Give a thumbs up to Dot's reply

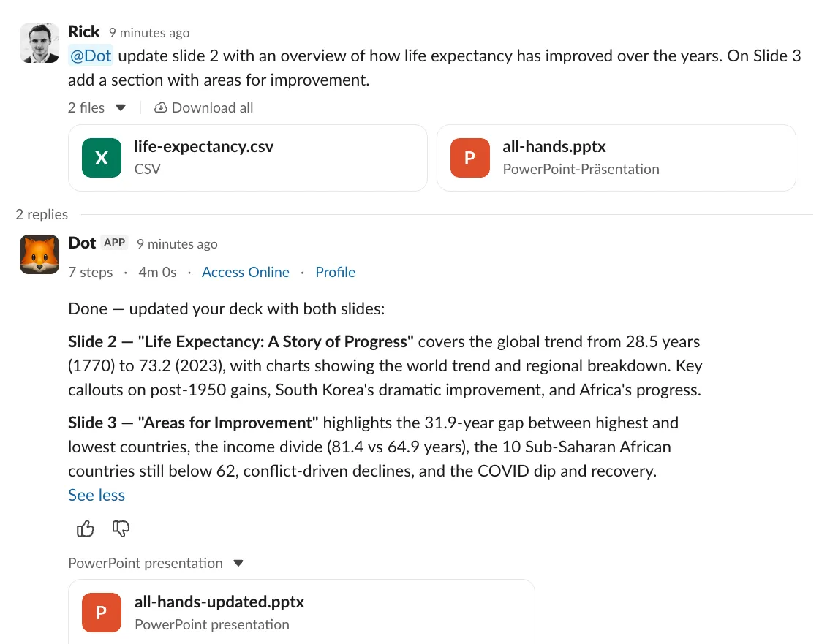coord(85,529)
